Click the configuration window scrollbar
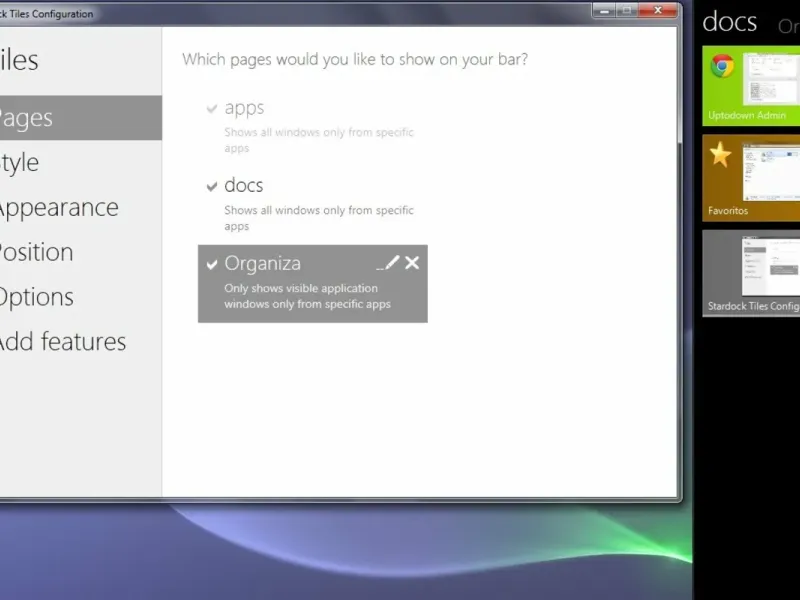 click(680, 84)
